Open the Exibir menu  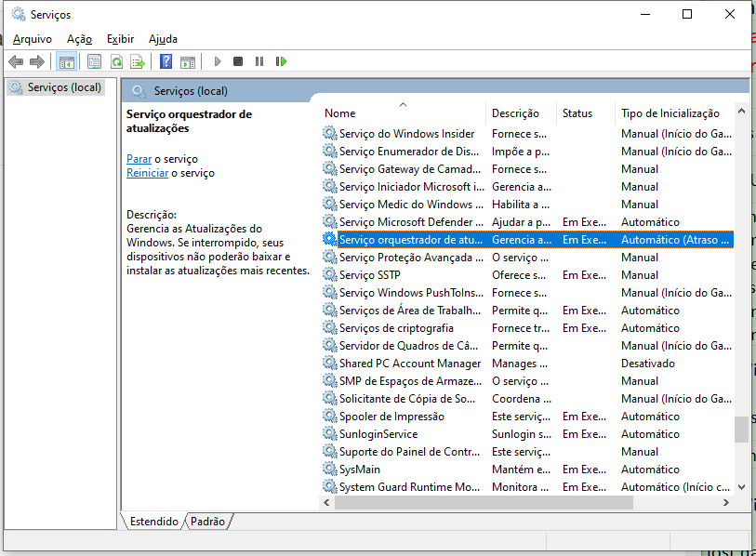(x=120, y=39)
